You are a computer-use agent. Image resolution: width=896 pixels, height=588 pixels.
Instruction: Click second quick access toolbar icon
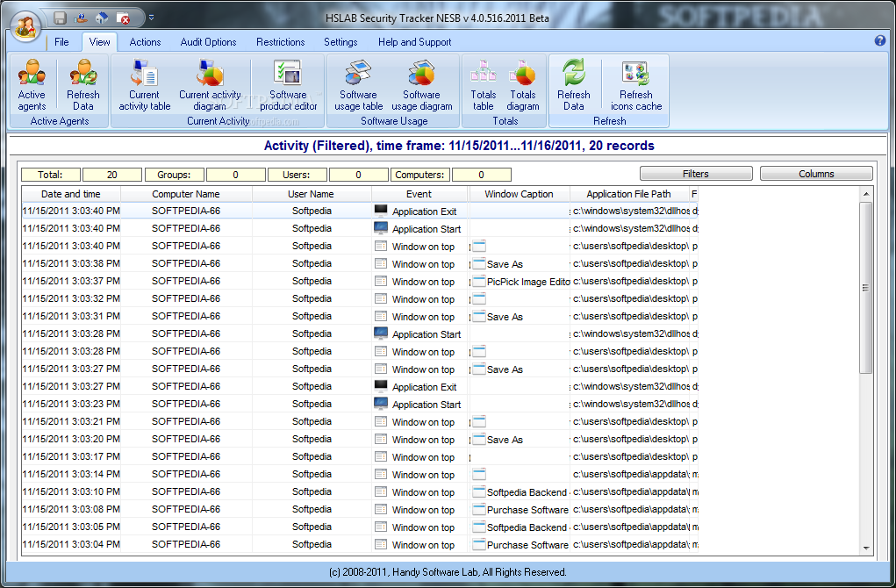[x=81, y=18]
